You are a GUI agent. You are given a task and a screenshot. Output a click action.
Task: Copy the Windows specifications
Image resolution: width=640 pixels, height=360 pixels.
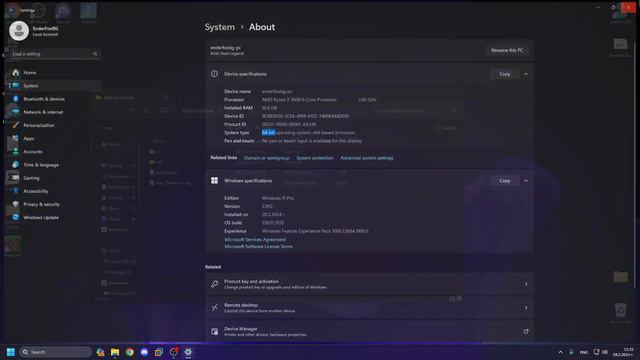[505, 180]
